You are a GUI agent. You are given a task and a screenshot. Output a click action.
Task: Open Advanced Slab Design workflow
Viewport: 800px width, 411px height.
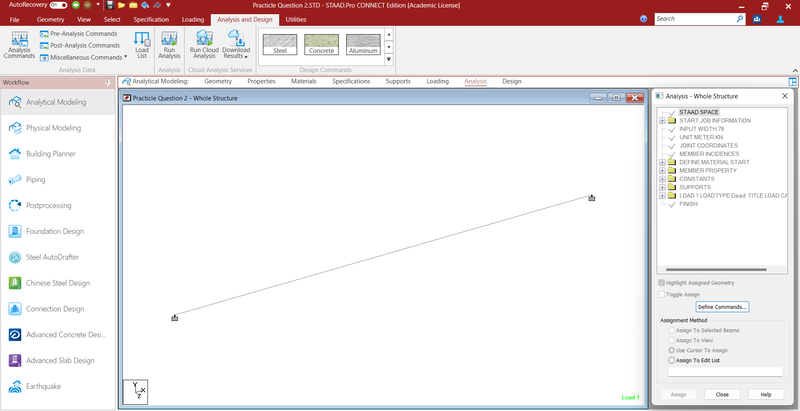pyautogui.click(x=58, y=361)
